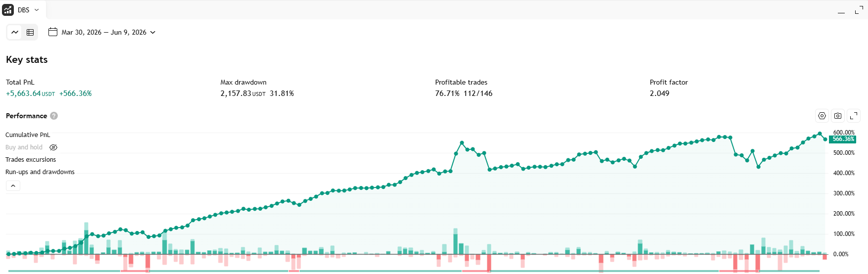Click the Max drawdown value 2,157.83 USDT
Screen dimensions: 868x274
click(x=243, y=93)
